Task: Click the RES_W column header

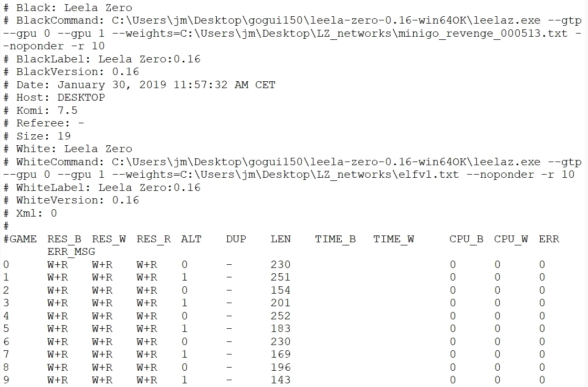Action: [x=109, y=239]
